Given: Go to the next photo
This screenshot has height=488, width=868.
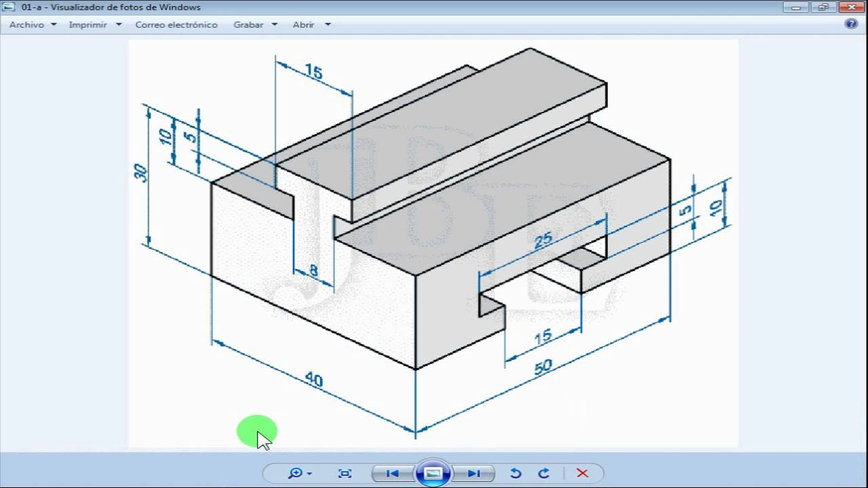Looking at the screenshot, I should [x=473, y=473].
